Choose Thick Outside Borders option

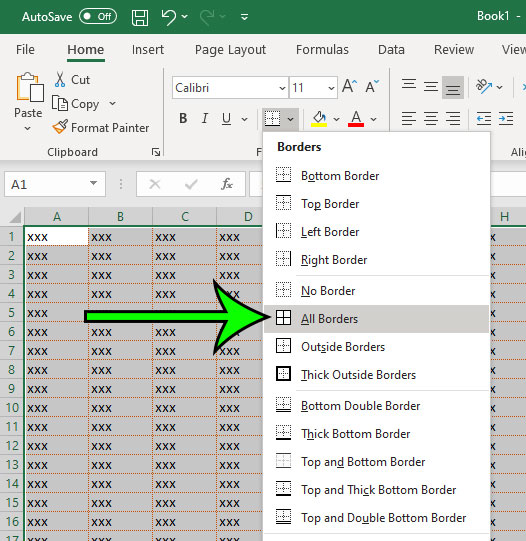click(x=377, y=375)
